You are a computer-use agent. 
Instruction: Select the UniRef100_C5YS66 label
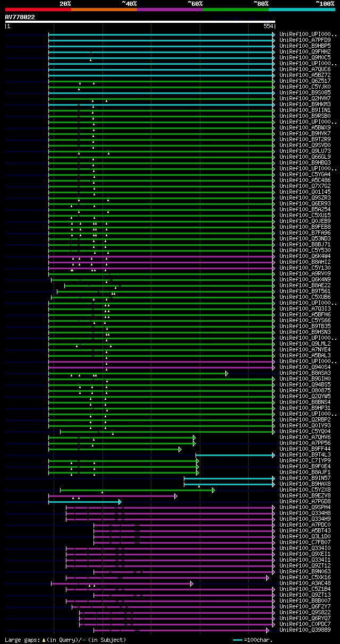[305, 320]
